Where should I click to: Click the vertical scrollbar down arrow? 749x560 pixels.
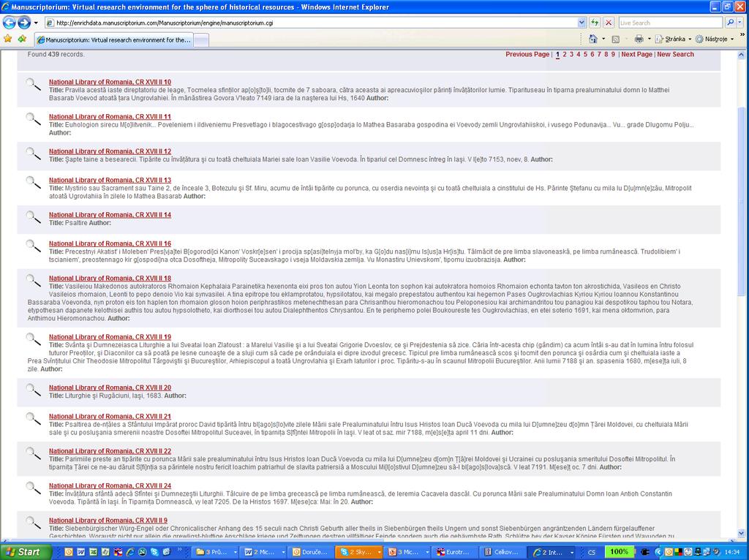click(741, 534)
